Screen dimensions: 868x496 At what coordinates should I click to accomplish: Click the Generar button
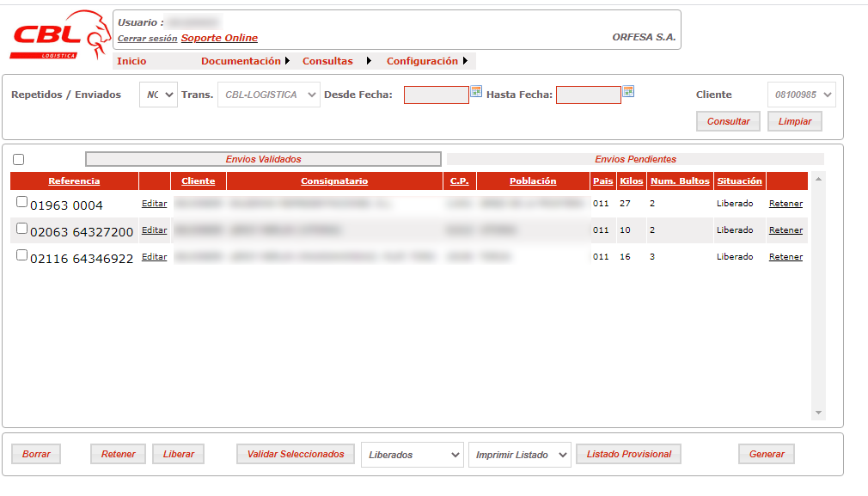[x=767, y=454]
